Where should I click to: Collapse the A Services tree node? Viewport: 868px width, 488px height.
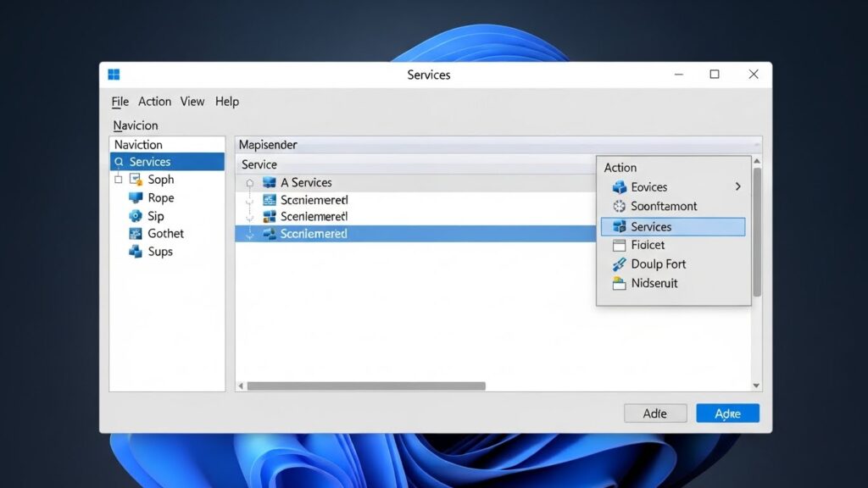pos(249,183)
